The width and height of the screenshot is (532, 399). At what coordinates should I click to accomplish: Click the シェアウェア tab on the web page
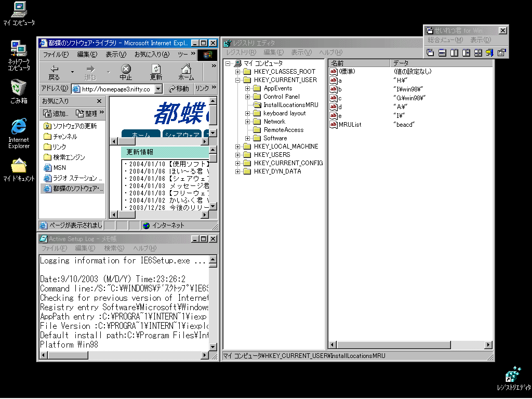[182, 134]
